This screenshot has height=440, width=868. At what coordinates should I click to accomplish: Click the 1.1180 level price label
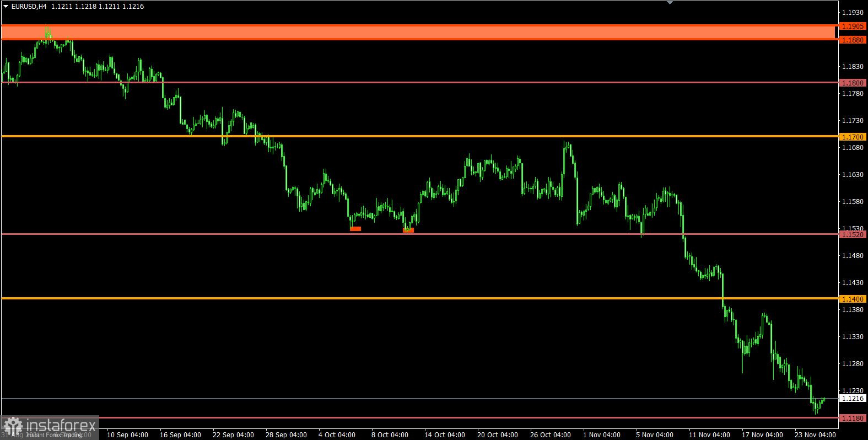click(x=853, y=418)
